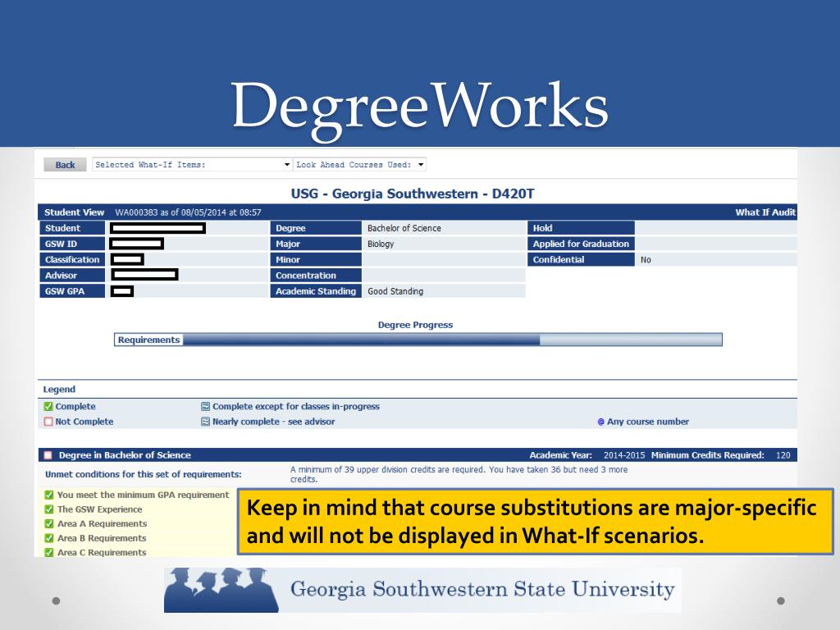Click the Student field label

coord(72,228)
